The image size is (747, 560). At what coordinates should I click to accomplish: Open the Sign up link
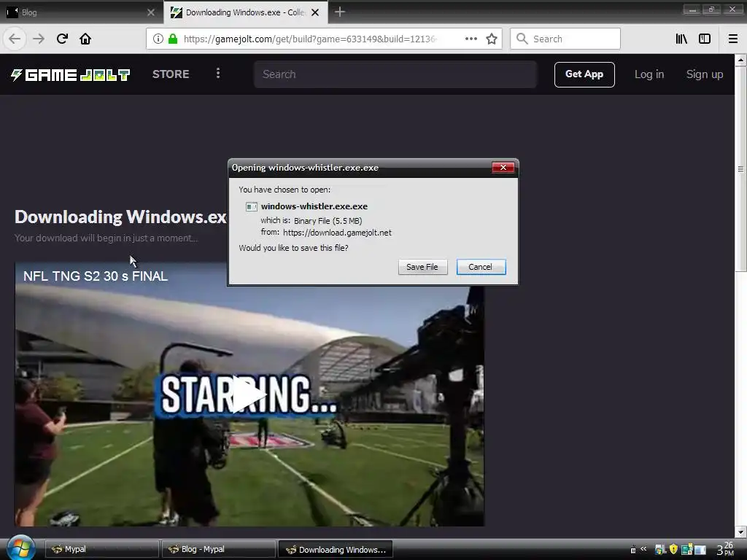click(x=704, y=74)
